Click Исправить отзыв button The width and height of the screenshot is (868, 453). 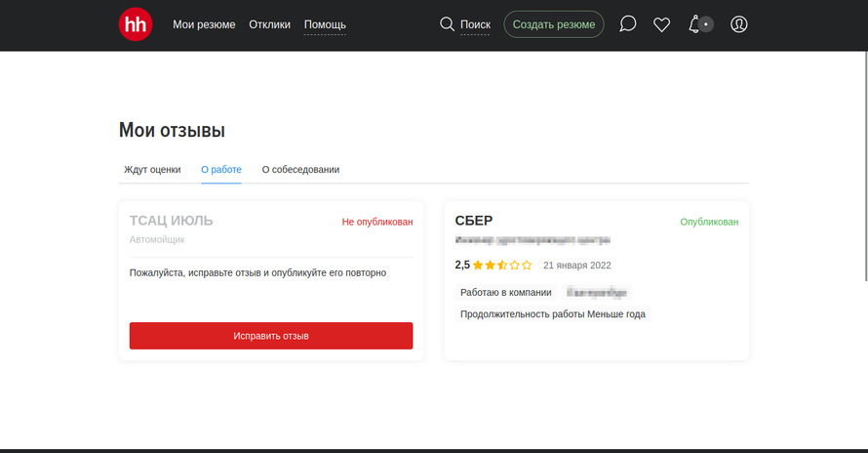point(271,336)
